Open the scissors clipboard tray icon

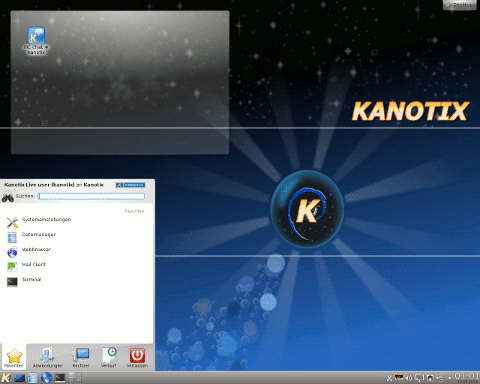click(389, 378)
